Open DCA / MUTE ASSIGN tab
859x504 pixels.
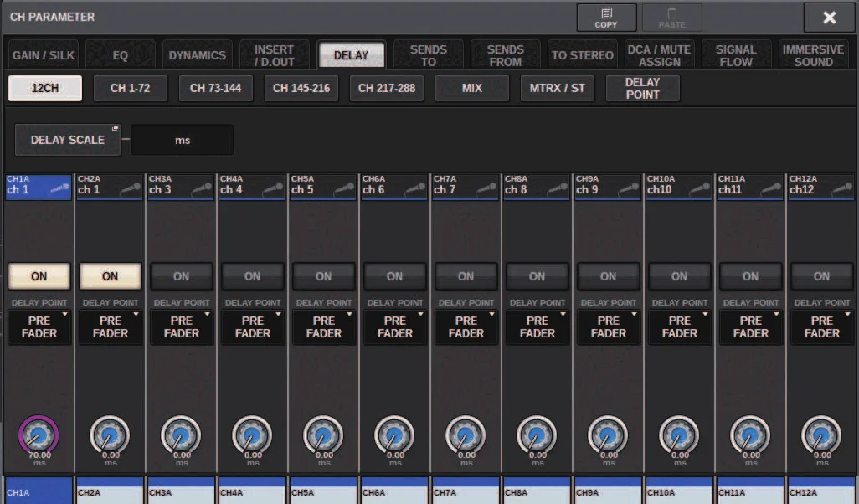(x=659, y=55)
